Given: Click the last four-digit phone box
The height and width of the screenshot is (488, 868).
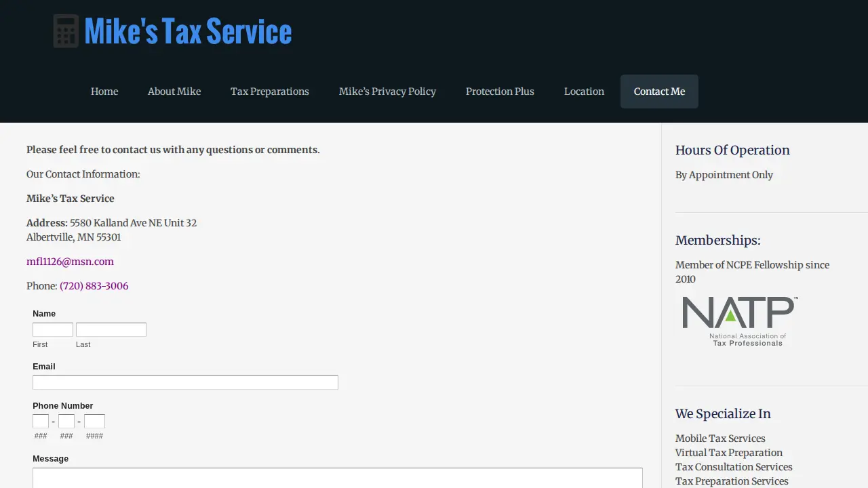Looking at the screenshot, I should [x=94, y=422].
